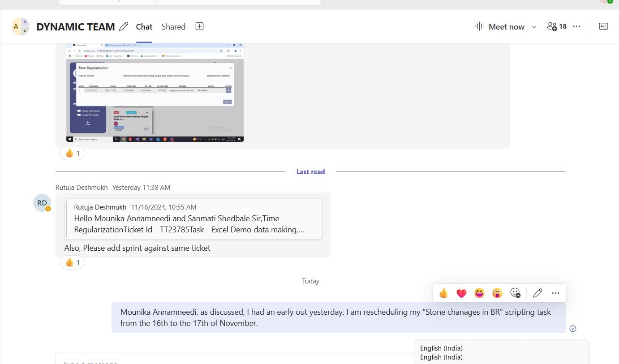The height and width of the screenshot is (364, 619).
Task: React with thumbs up emoji in hover toolbar
Action: [443, 293]
